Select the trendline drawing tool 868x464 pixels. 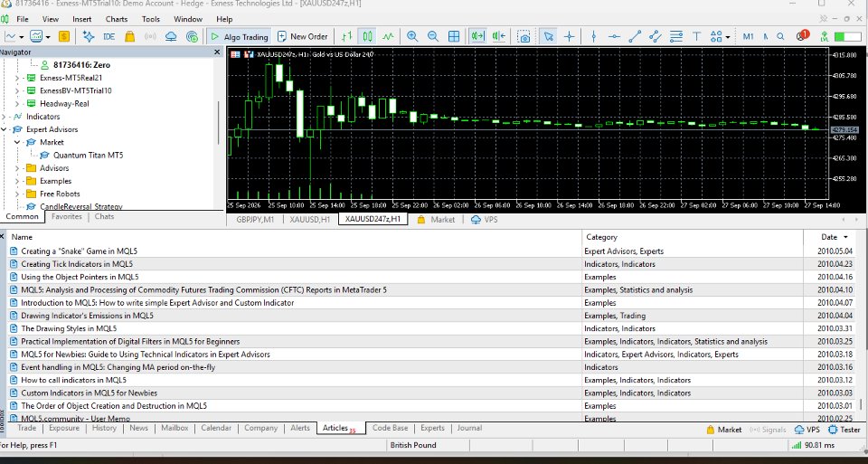(x=635, y=36)
